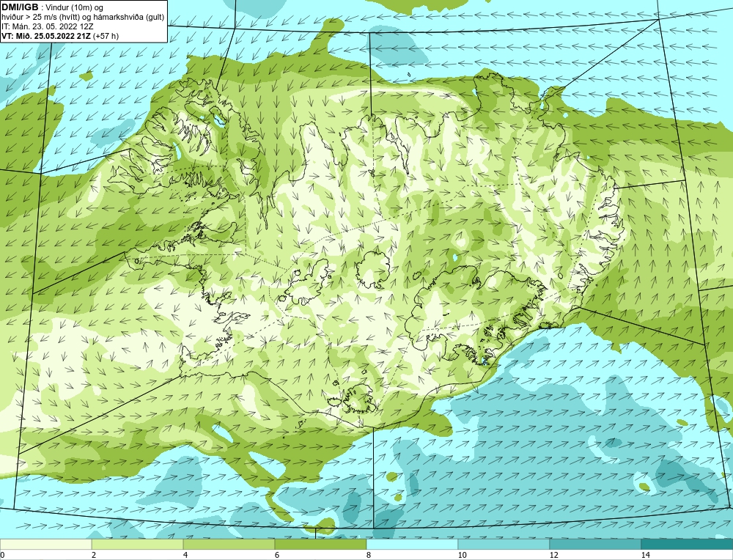The image size is (733, 560).
Task: Click the legend label '2'
Action: 94,555
